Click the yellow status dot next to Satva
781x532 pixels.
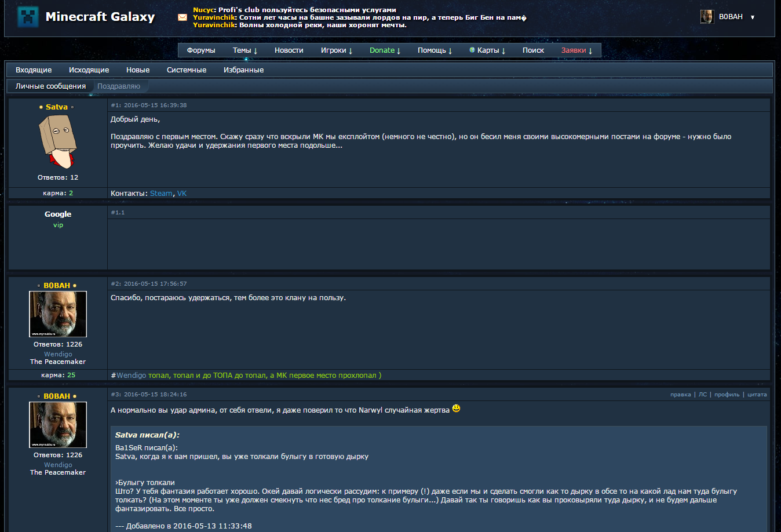(x=41, y=107)
